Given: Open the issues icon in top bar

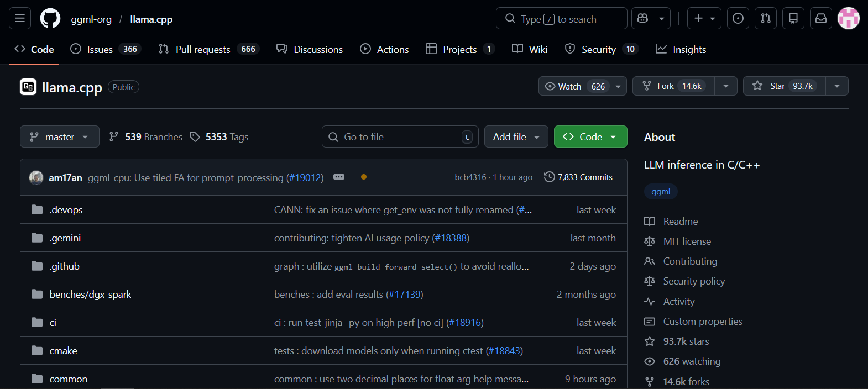Looking at the screenshot, I should tap(738, 18).
